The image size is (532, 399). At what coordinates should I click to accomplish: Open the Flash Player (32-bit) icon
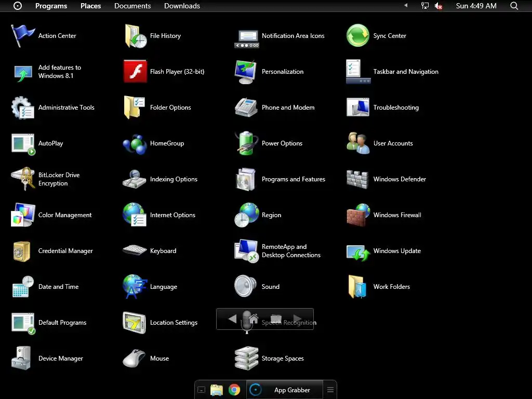(135, 71)
